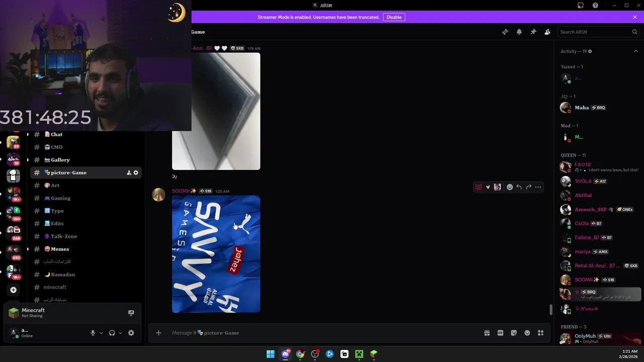This screenshot has width=644, height=362.
Task: Dismiss the Streamer Mode banner
Action: [x=635, y=17]
